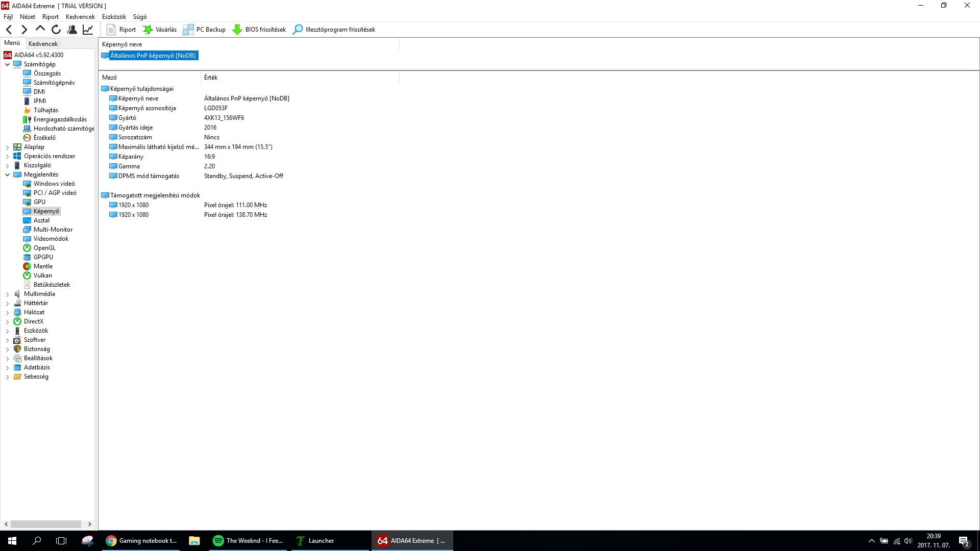
Task: Select Multi-Monitor tree item
Action: click(53, 230)
